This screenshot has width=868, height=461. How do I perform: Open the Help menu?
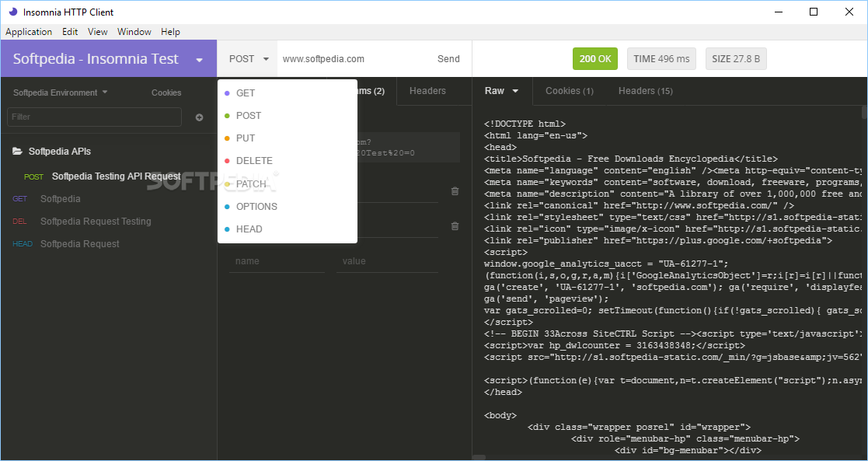pos(170,32)
